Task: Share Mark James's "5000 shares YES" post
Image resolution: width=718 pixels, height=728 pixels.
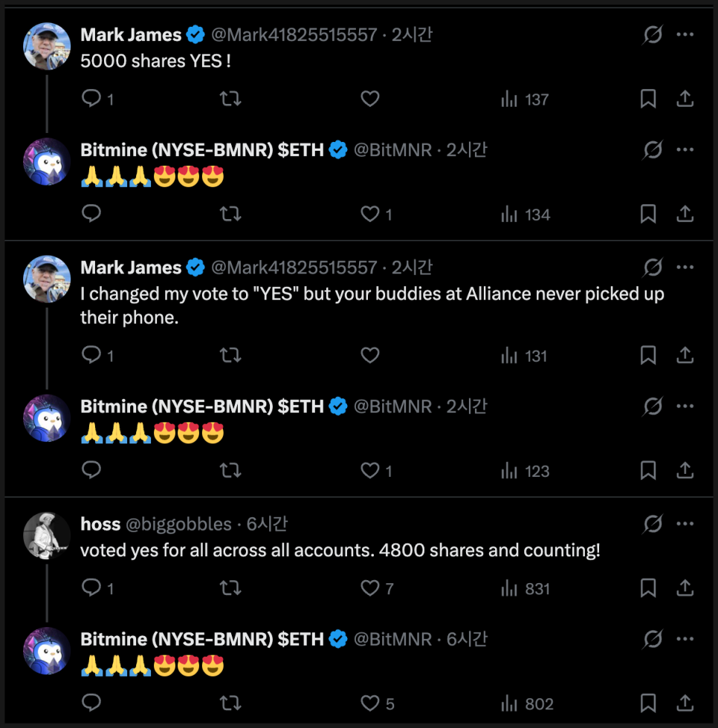Action: point(685,99)
